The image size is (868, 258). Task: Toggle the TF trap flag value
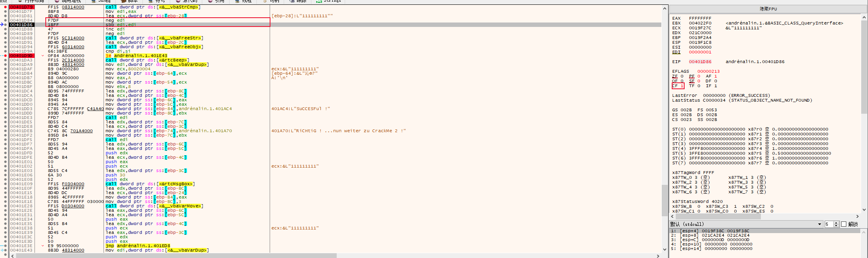(x=699, y=86)
